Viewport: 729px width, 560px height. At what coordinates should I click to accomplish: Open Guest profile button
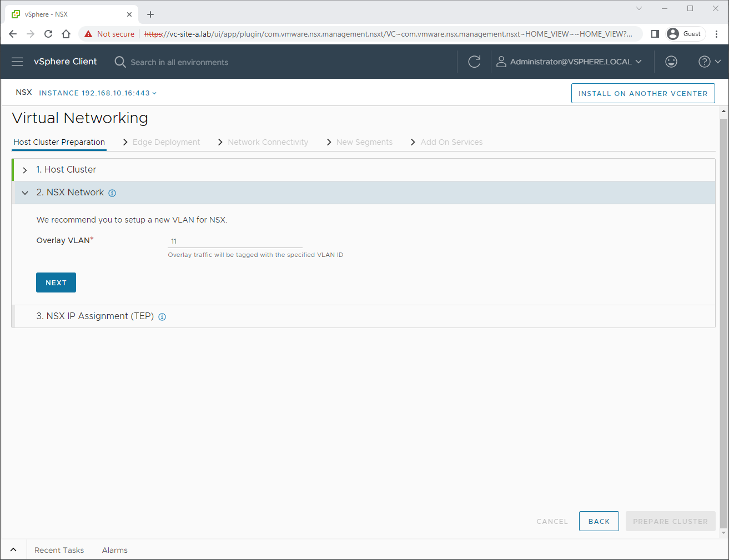tap(685, 34)
